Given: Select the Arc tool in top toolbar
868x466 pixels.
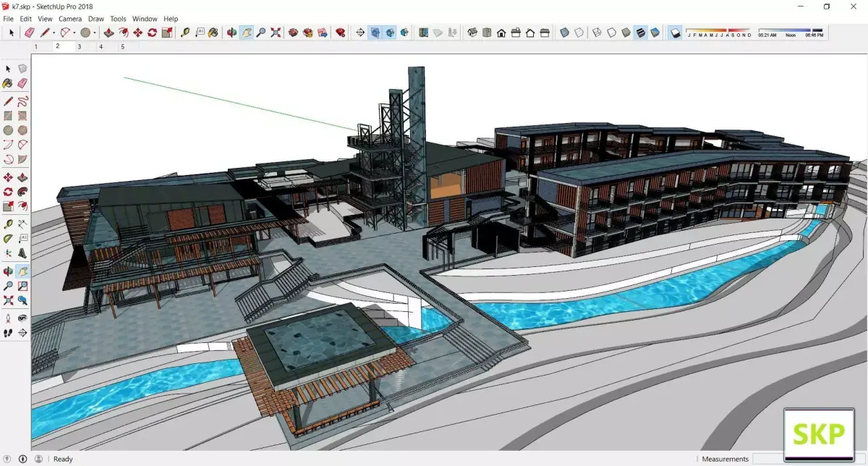Looking at the screenshot, I should (x=66, y=33).
